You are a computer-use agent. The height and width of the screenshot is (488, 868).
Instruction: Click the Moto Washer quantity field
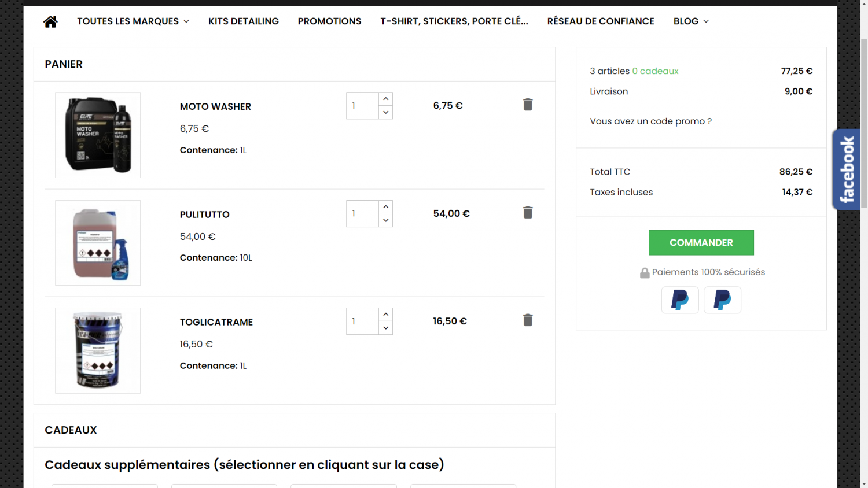coord(362,106)
